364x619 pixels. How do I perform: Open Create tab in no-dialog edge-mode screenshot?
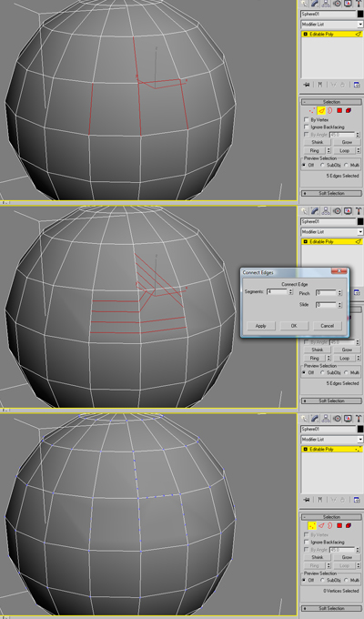(x=304, y=4)
